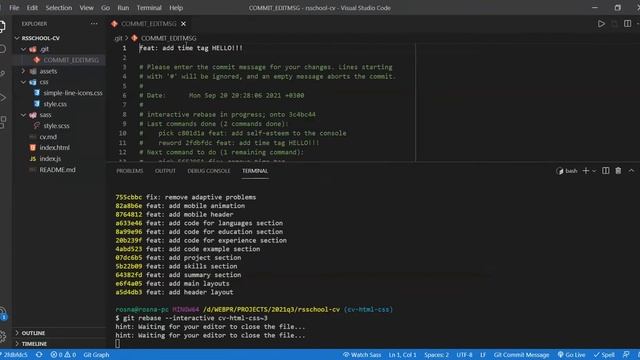This screenshot has width=640, height=360.
Task: Click Go Live in status bar
Action: click(571, 355)
